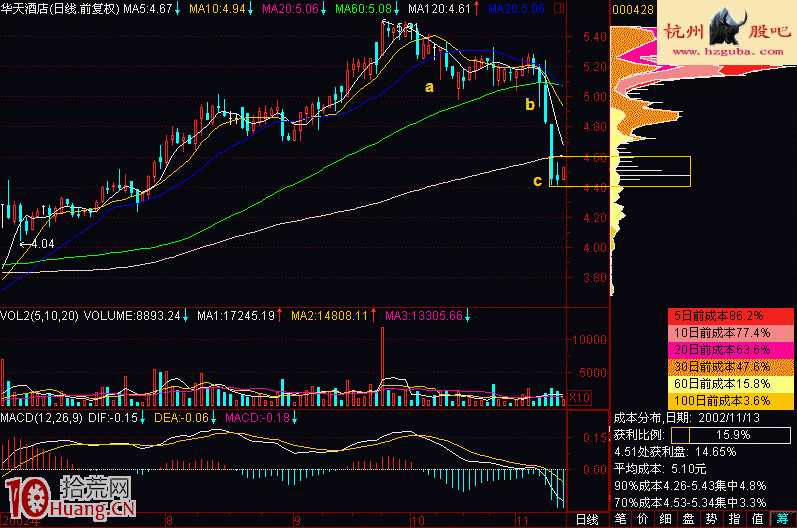The image size is (797, 528).
Task: Click the month 9 label on time axis
Action: [x=297, y=520]
